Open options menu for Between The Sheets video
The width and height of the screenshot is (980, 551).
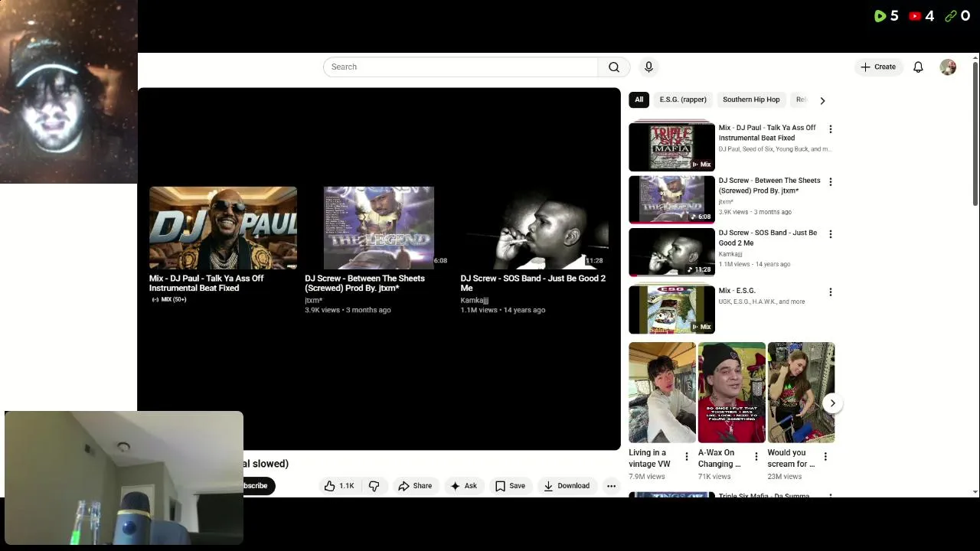[x=830, y=182]
